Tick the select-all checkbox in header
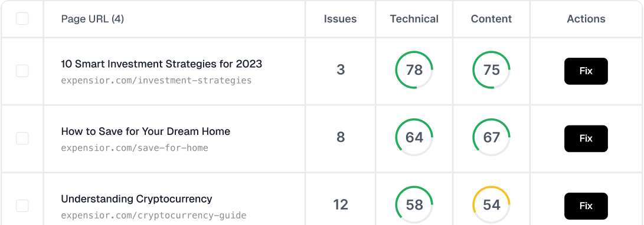The image size is (644, 225). (22, 18)
